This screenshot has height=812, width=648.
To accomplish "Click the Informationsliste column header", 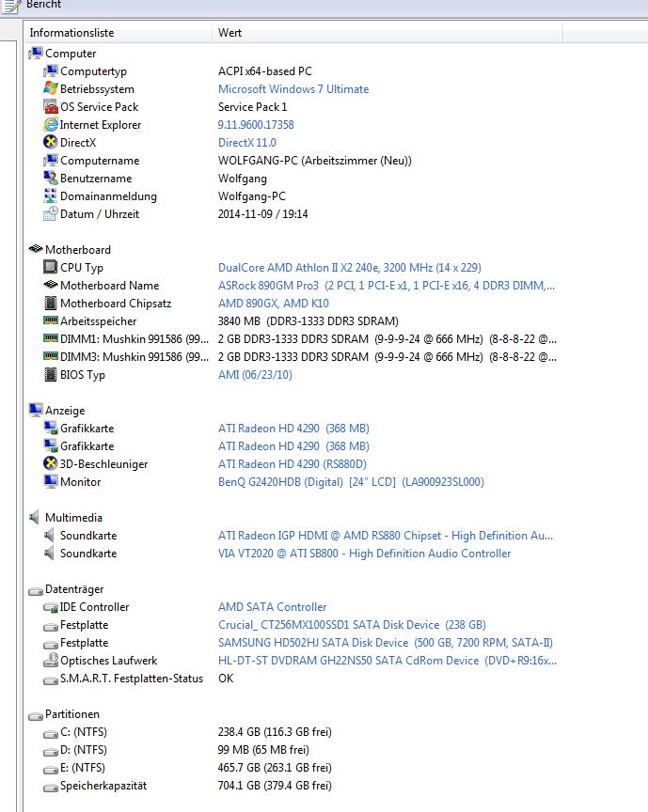I will 119,33.
